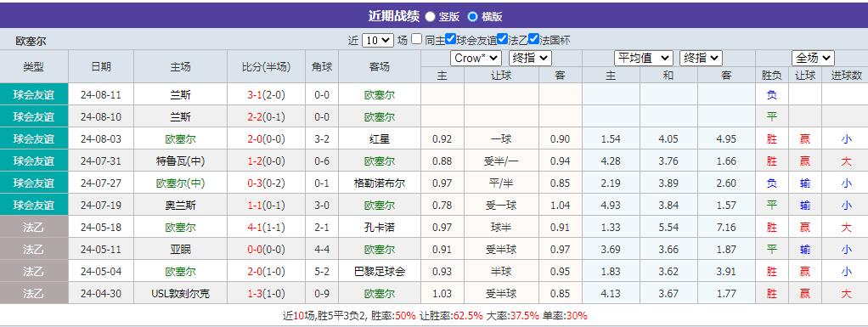Image resolution: width=868 pixels, height=327 pixels.
Task: Open the 2-0(0-0) score versus 红星
Action: 266,139
